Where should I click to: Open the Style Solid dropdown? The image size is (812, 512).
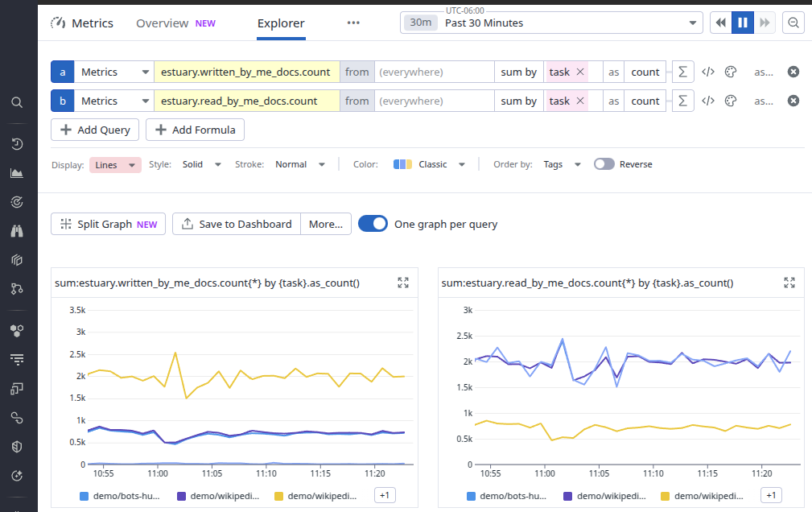(x=201, y=164)
